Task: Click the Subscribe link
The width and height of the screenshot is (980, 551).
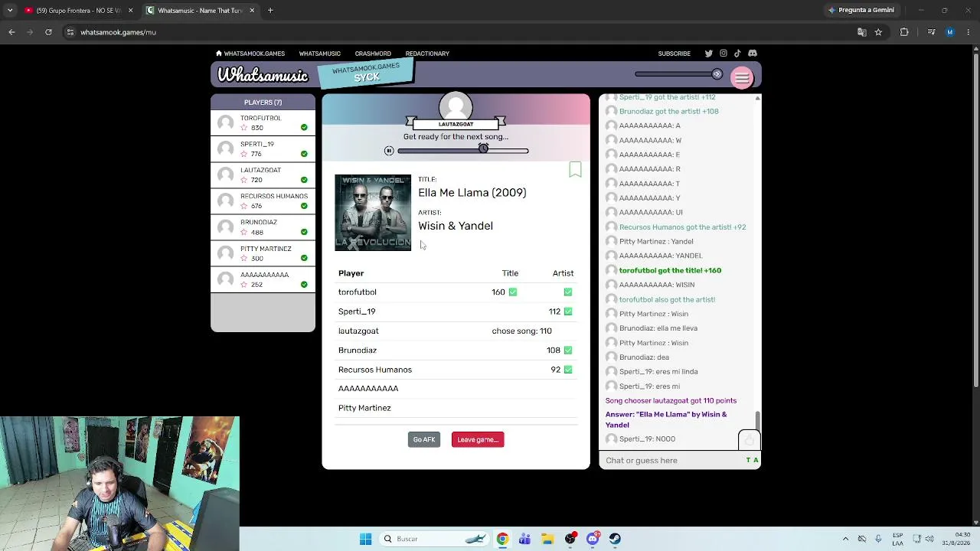Action: click(674, 54)
